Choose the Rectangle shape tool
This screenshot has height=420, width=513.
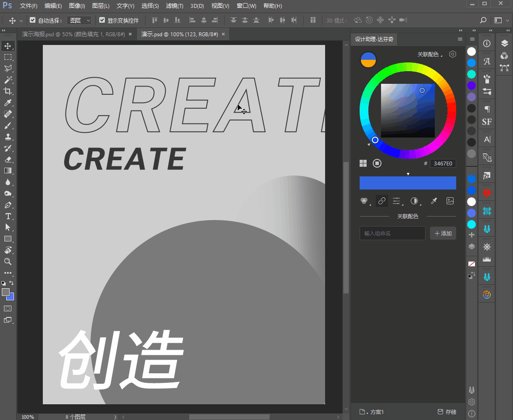tap(8, 239)
